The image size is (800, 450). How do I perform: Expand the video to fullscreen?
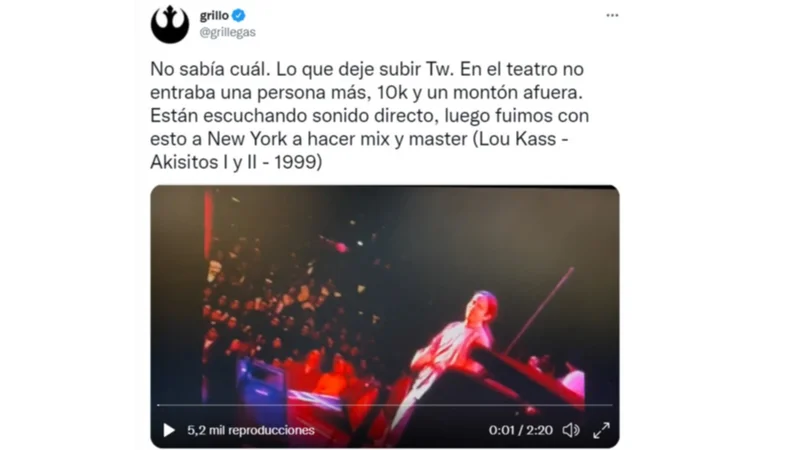[x=602, y=430]
